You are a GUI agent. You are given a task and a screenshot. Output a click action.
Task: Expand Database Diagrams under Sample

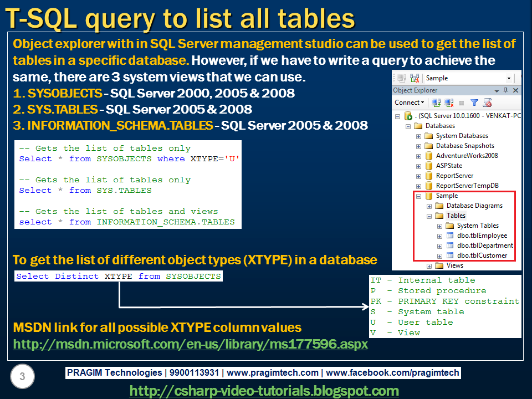429,206
